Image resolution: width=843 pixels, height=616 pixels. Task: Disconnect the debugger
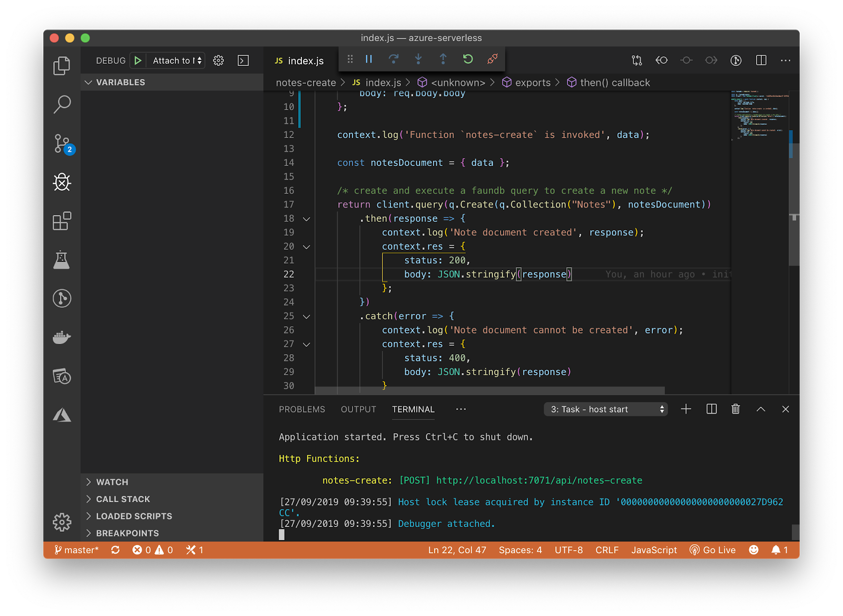pyautogui.click(x=493, y=59)
